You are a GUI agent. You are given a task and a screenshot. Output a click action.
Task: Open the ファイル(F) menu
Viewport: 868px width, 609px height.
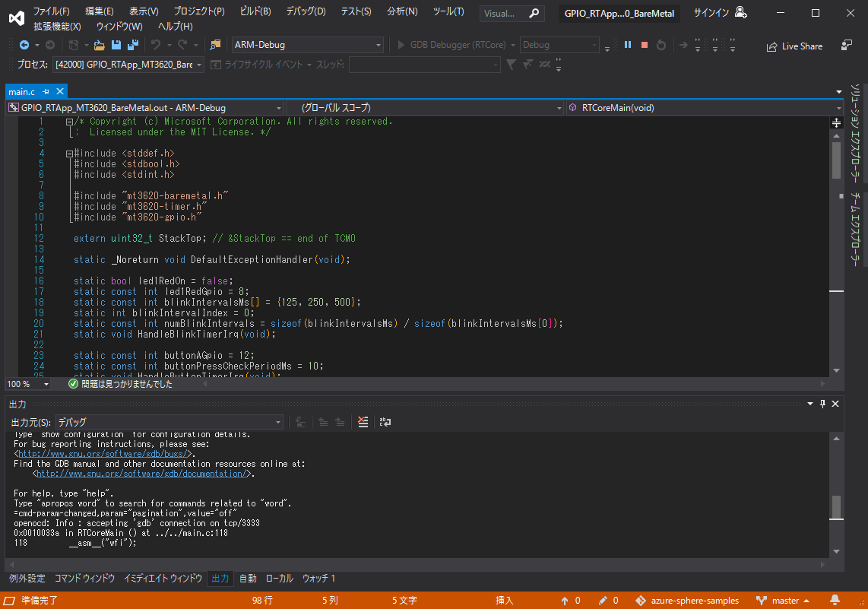pos(52,11)
